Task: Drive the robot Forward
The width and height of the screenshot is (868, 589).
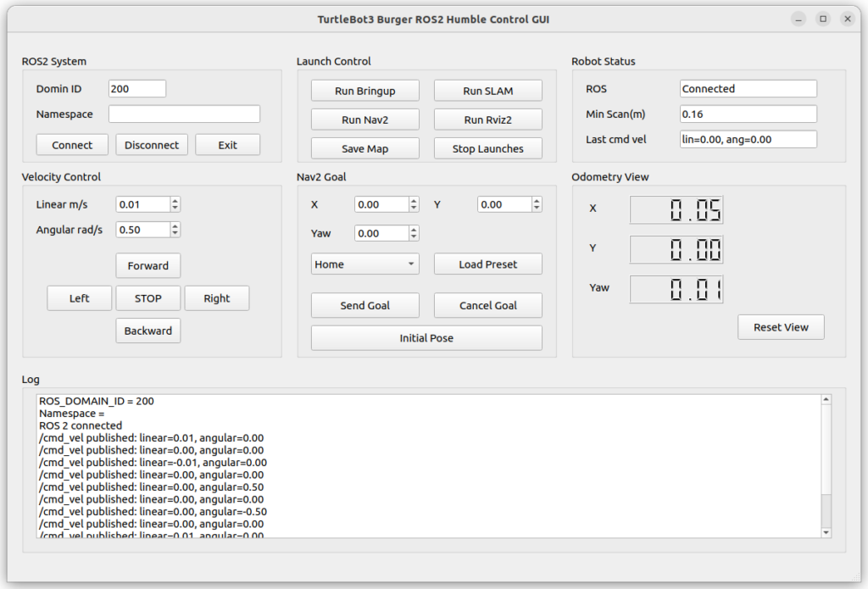Action: click(147, 266)
